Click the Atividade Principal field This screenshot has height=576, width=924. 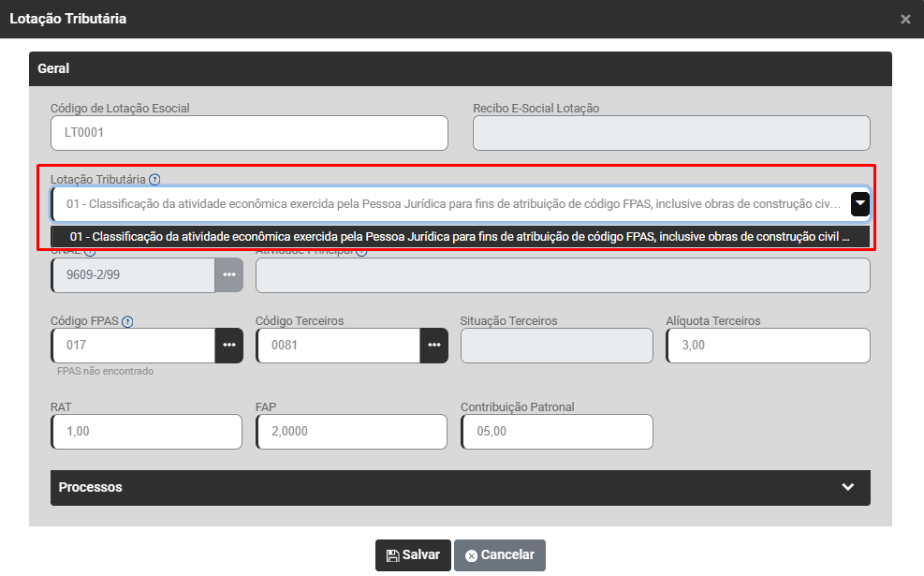(x=563, y=275)
